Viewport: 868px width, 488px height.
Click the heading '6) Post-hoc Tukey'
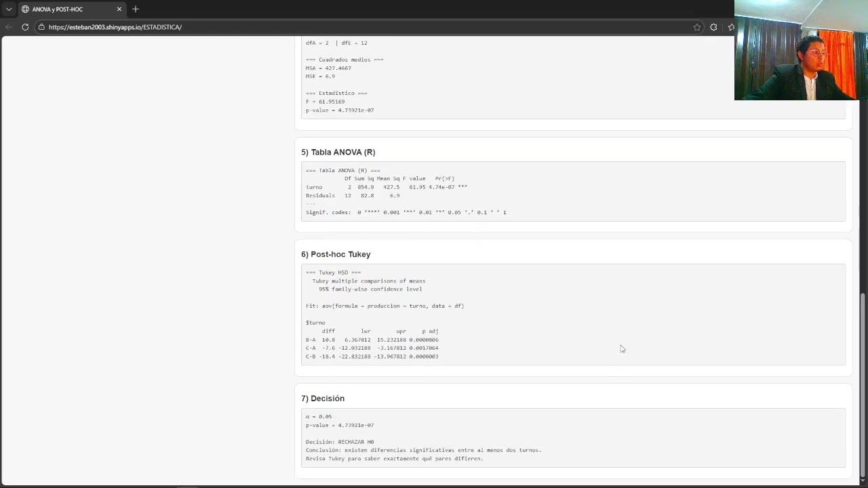tap(336, 254)
